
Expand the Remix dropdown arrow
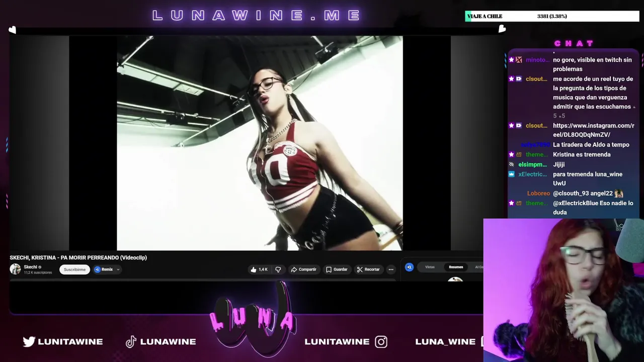coord(118,269)
